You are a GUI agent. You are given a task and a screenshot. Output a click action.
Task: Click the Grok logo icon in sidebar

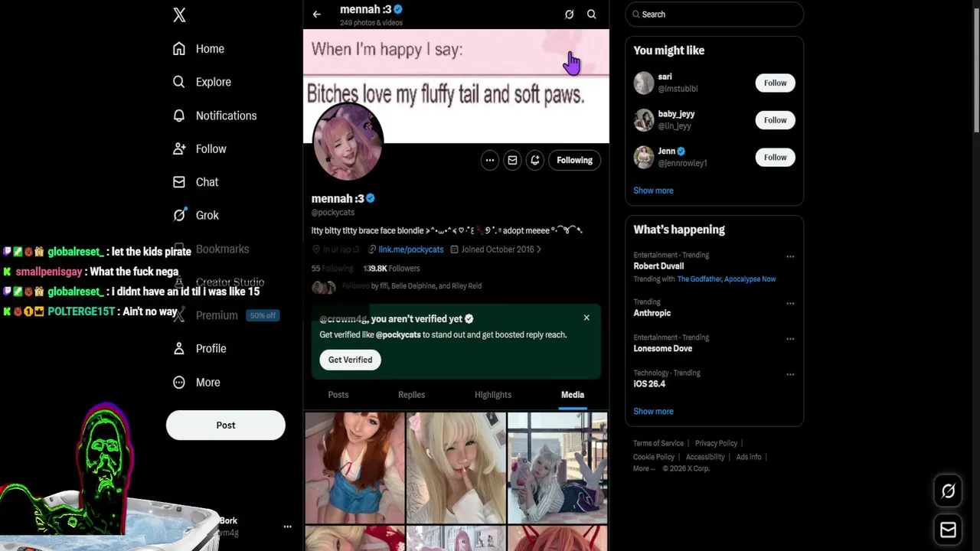click(179, 215)
